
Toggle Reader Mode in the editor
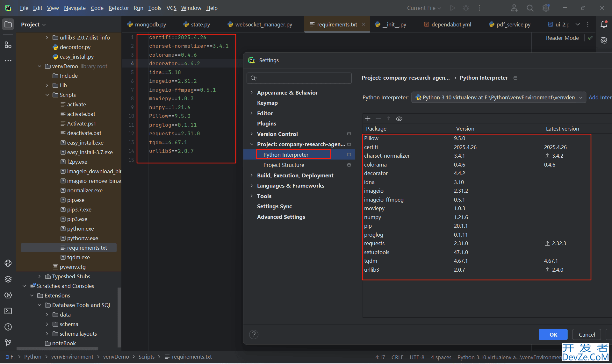coord(562,38)
